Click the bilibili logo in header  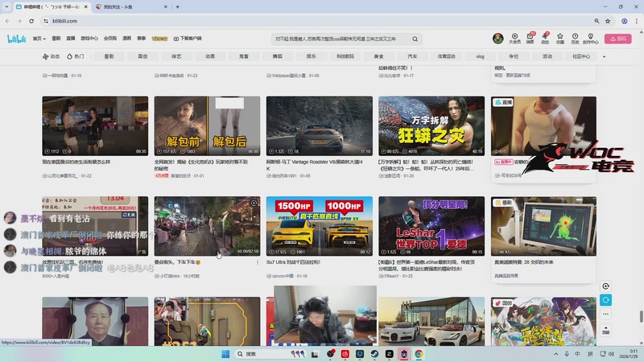click(16, 39)
